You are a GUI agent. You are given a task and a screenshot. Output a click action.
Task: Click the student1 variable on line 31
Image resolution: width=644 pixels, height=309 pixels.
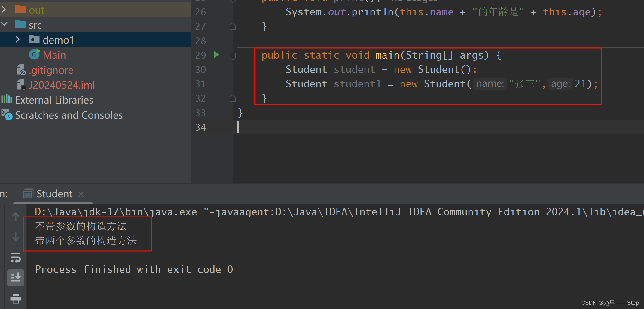(x=358, y=84)
